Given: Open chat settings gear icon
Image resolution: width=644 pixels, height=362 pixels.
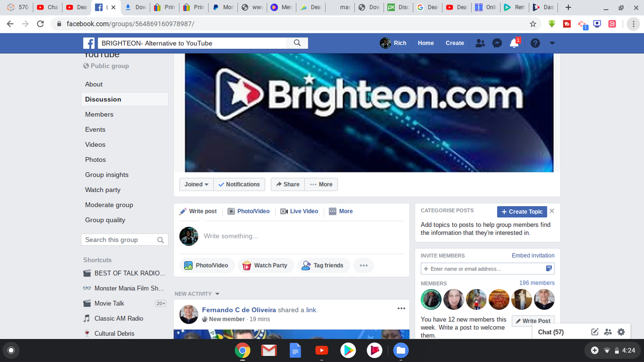Looking at the screenshot, I should (621, 332).
